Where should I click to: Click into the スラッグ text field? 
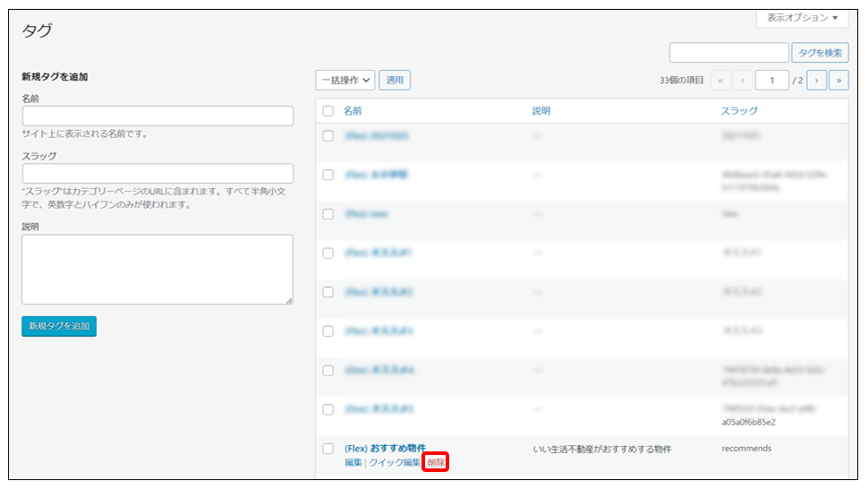pos(157,174)
